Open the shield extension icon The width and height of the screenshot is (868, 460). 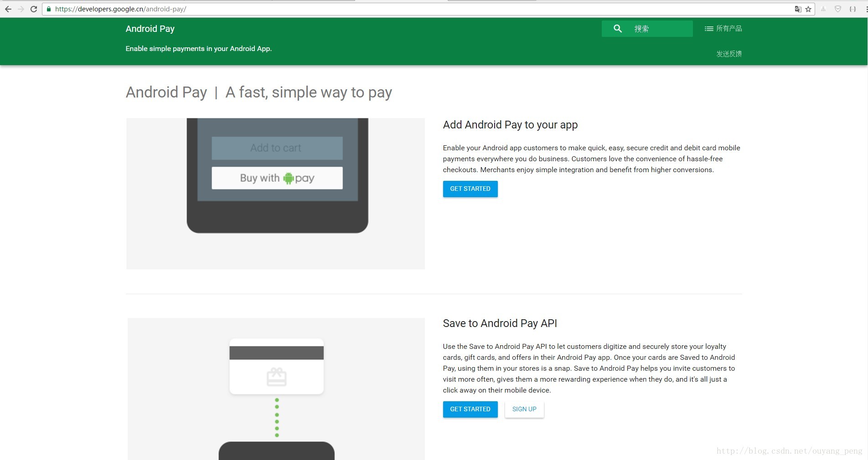(x=838, y=9)
